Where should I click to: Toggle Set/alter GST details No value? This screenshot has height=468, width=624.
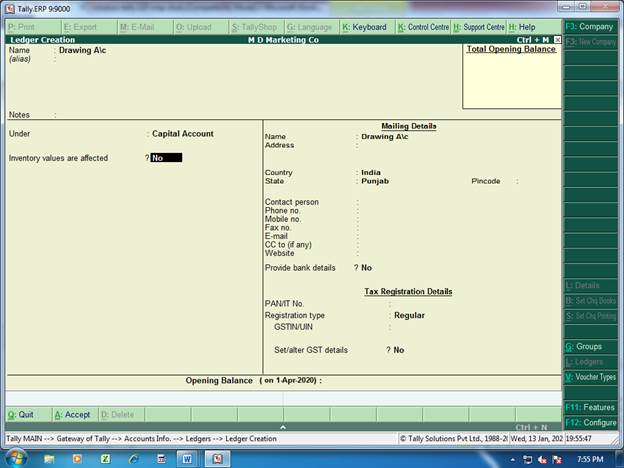click(x=399, y=350)
